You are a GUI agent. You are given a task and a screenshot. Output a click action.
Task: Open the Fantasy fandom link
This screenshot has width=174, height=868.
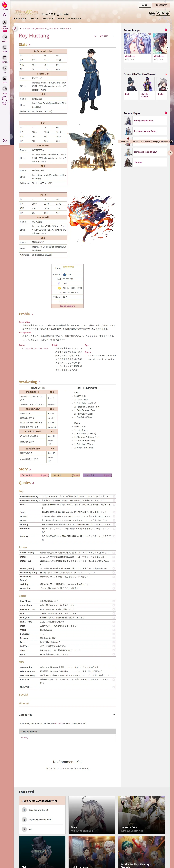(24, 738)
